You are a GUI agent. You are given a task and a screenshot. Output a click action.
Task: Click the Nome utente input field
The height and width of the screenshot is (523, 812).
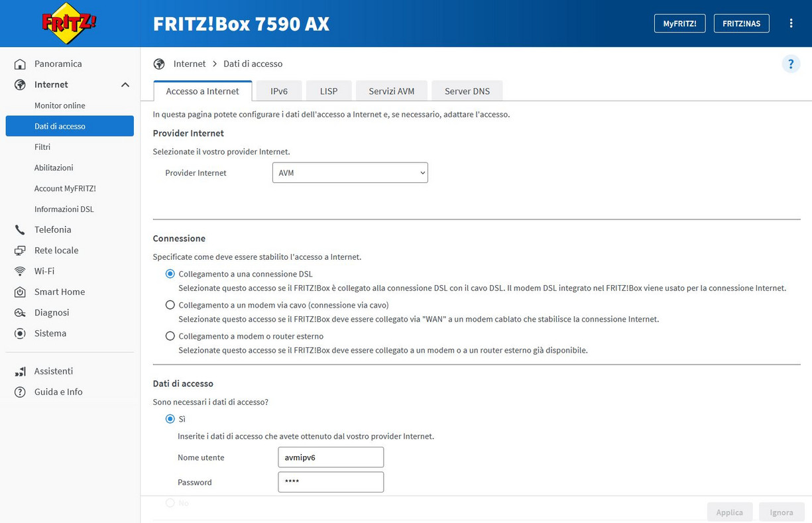coord(331,457)
